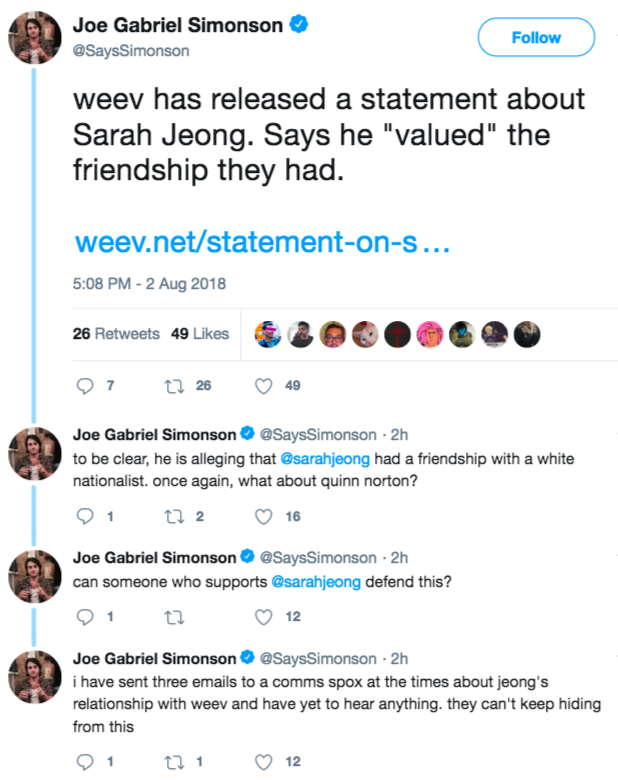Screen dimensions: 618x780
Task: View the 26 Retweets list
Action: (x=116, y=334)
